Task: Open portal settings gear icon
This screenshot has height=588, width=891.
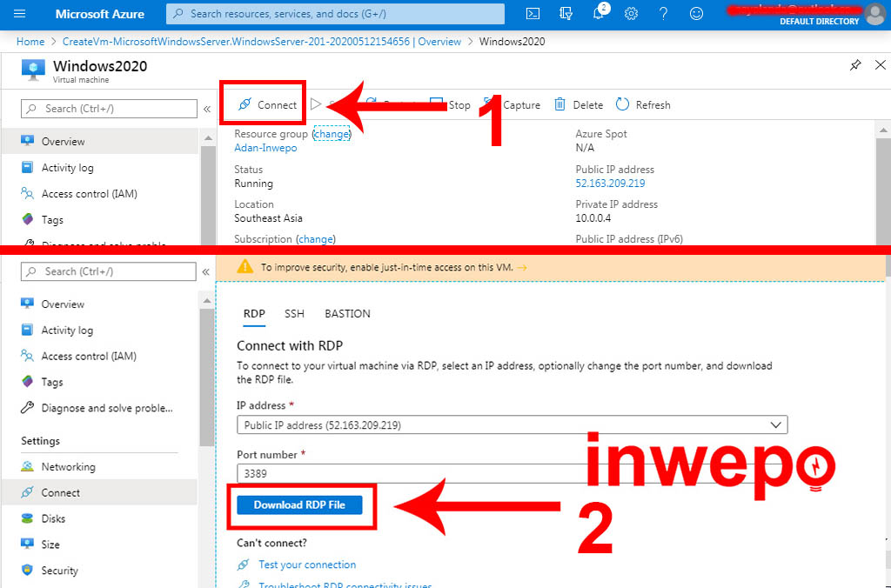Action: [631, 14]
